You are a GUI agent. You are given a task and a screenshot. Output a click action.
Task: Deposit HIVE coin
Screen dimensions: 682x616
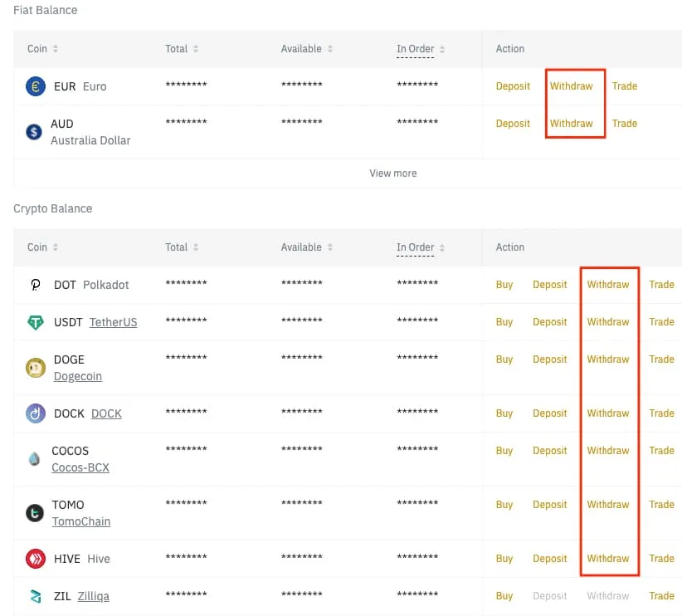tap(550, 559)
